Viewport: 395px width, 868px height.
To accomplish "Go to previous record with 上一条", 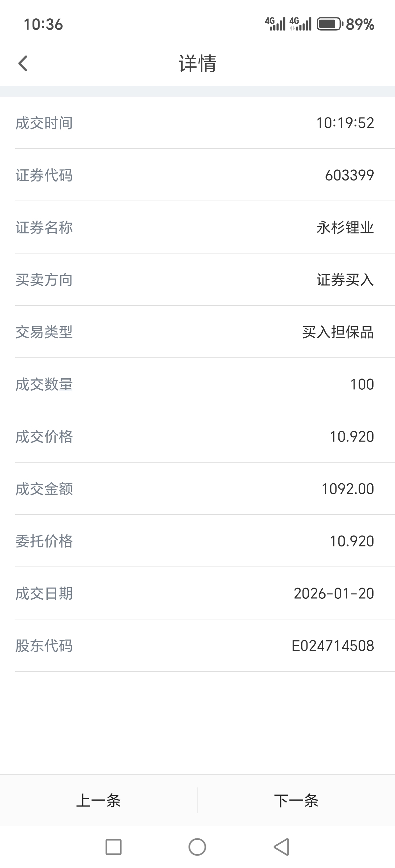I will point(98,800).
